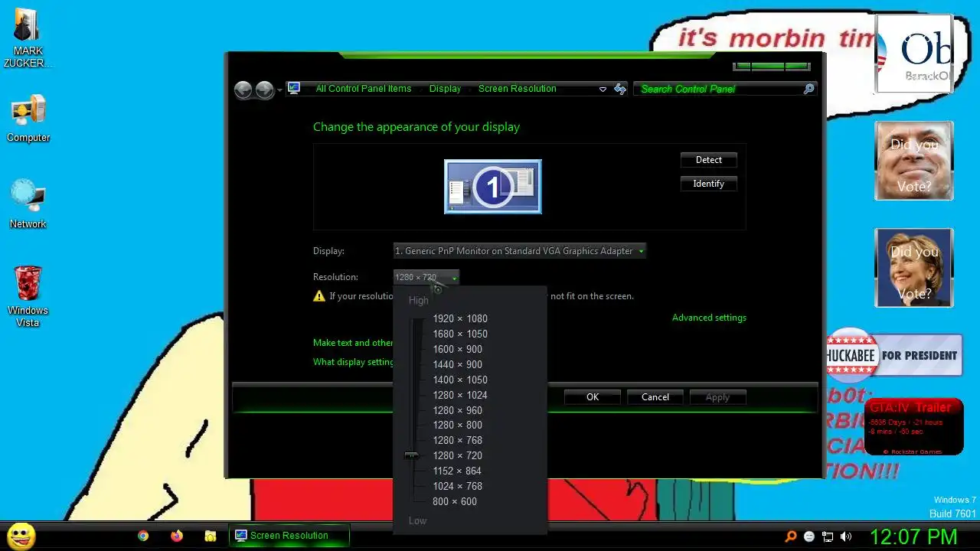Open the smiley face Start button
Image resolution: width=980 pixels, height=551 pixels.
pos(21,536)
